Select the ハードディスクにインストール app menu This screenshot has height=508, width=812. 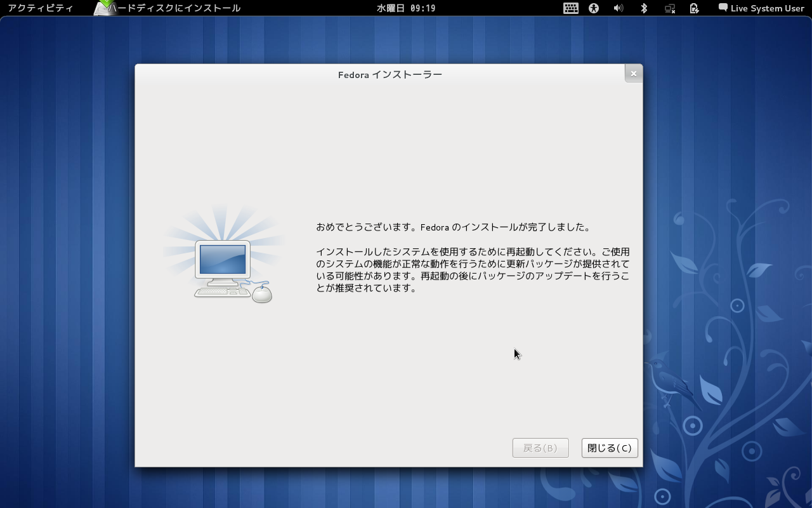pyautogui.click(x=167, y=8)
